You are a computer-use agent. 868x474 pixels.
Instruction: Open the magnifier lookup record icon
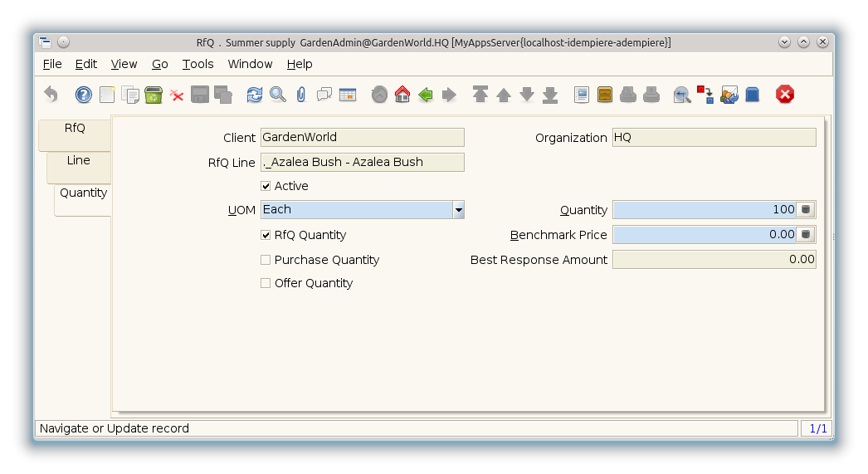[278, 95]
